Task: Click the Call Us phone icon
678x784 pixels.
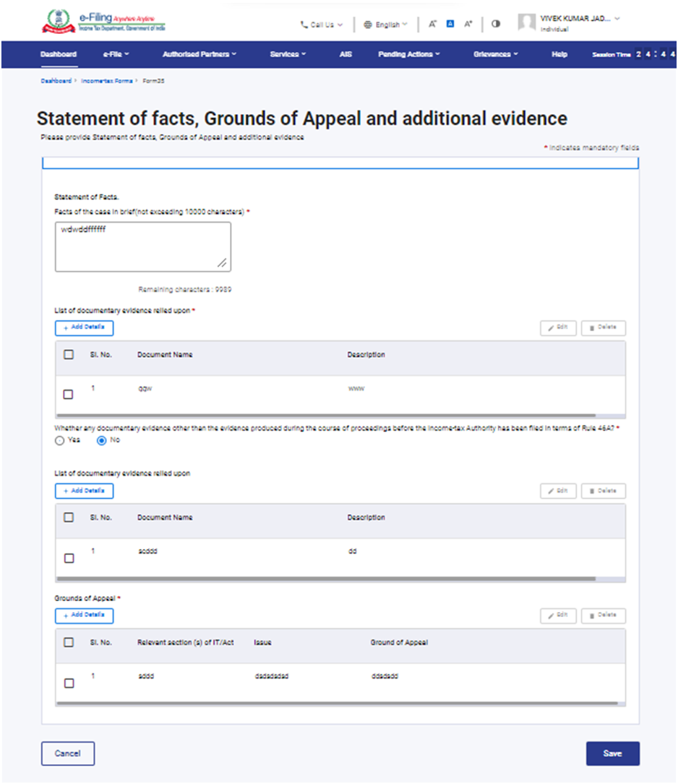Action: (304, 24)
